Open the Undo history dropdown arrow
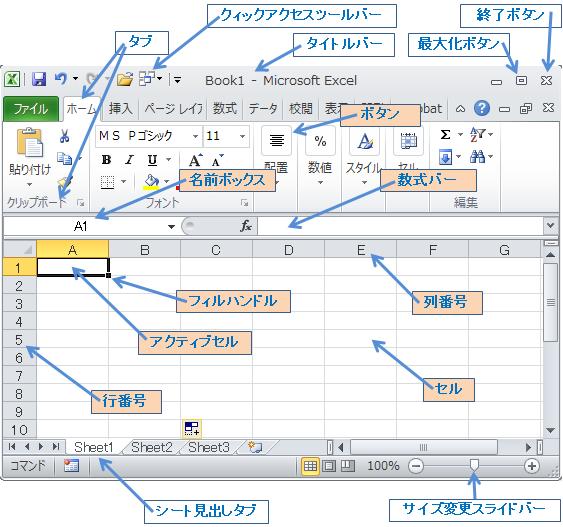This screenshot has width=563, height=527. tap(75, 78)
